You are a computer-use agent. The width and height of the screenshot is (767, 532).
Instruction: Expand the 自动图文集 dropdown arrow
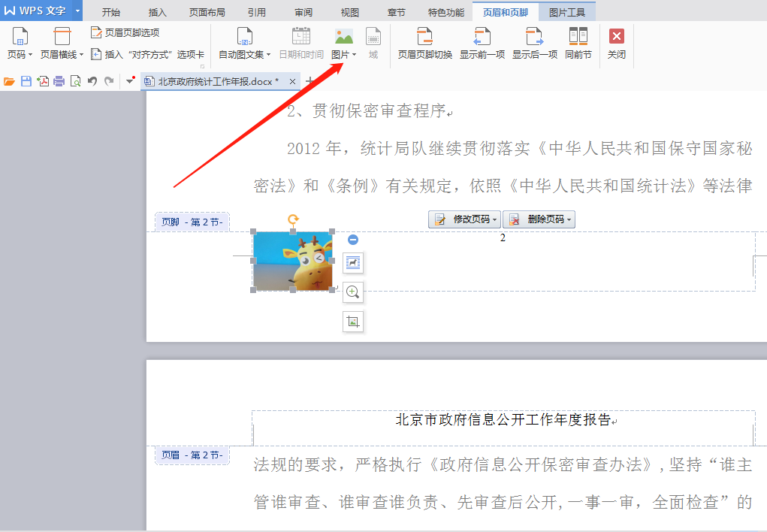click(268, 55)
